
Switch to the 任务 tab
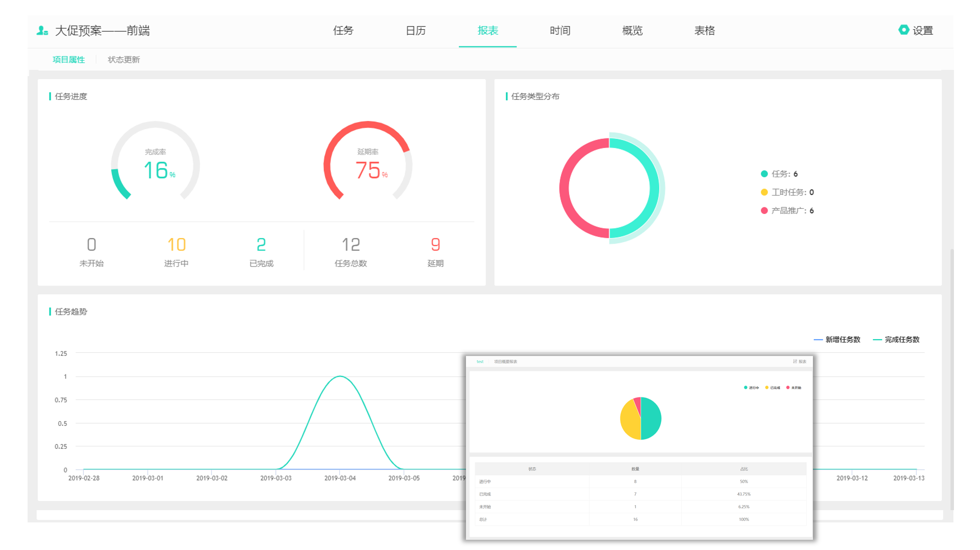pos(343,31)
